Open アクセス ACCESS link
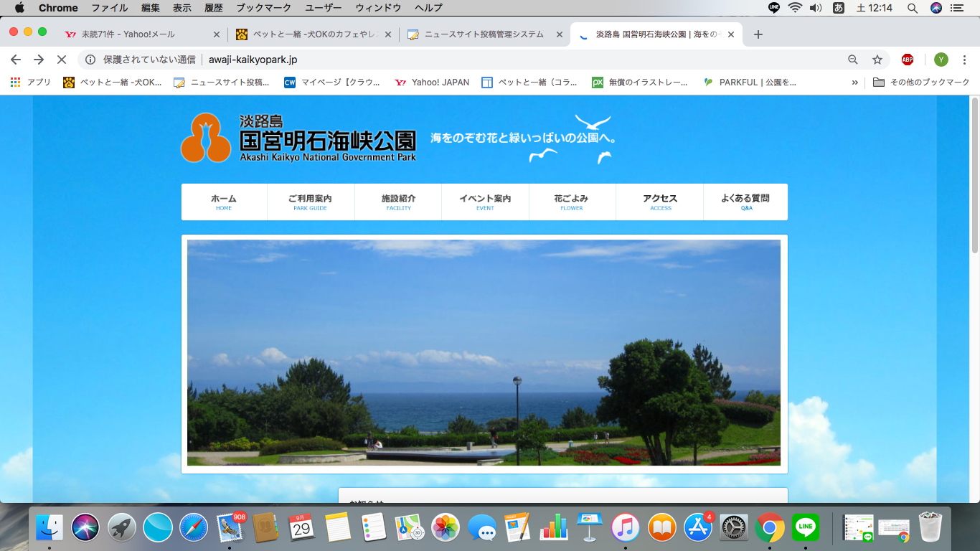980x551 pixels. pos(660,202)
